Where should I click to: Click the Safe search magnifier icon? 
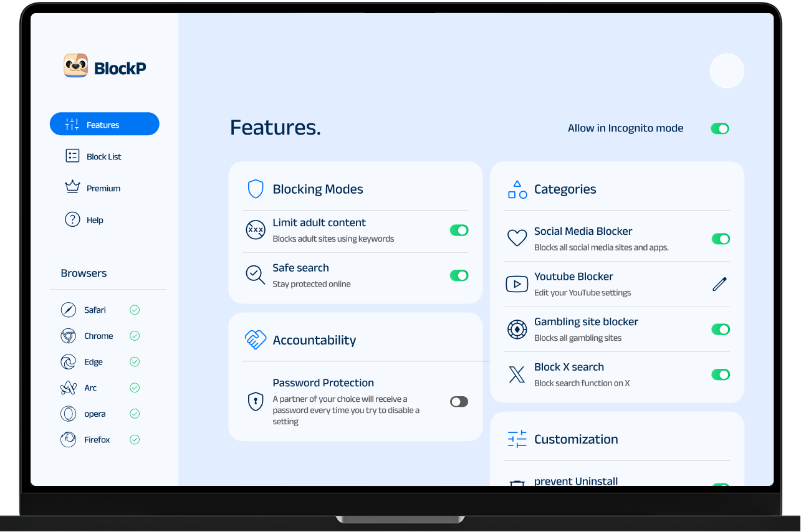pos(256,275)
